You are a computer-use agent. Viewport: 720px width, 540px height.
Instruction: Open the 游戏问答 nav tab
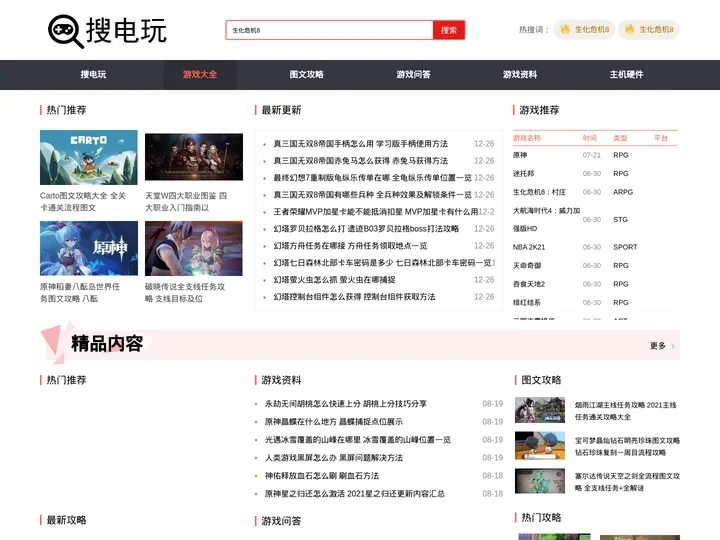413,74
